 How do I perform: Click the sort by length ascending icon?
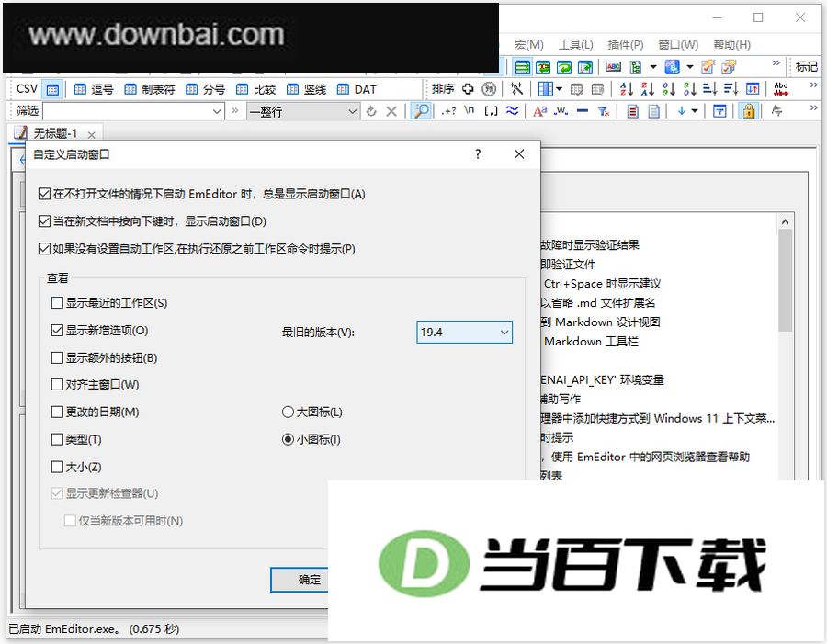pyautogui.click(x=710, y=89)
